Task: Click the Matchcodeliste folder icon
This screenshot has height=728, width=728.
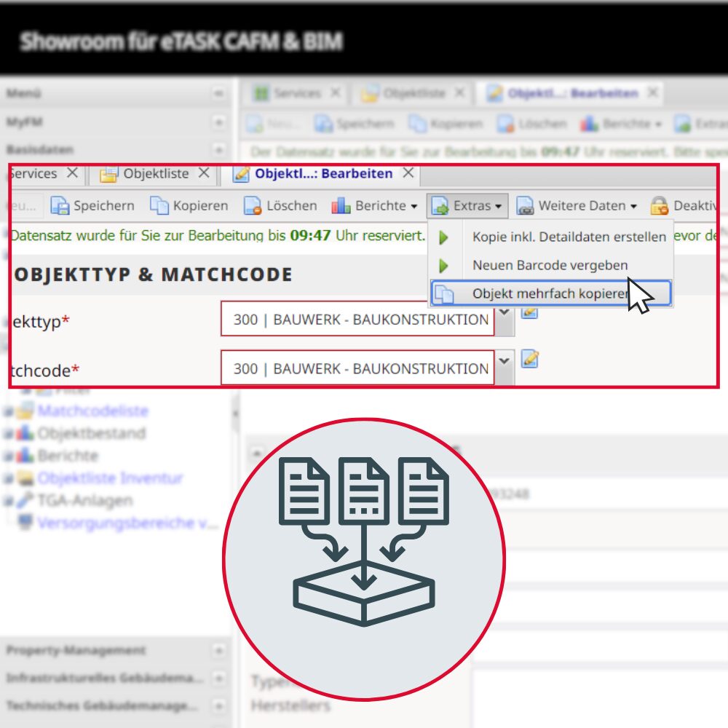Action: coord(25,411)
